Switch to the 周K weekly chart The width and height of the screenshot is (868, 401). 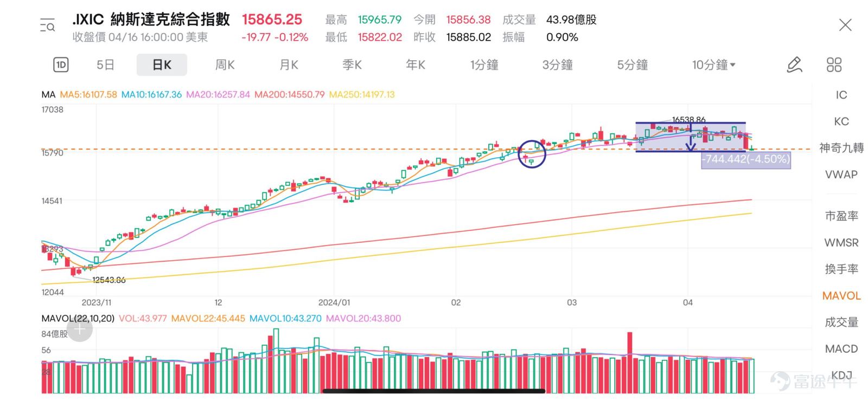[225, 65]
